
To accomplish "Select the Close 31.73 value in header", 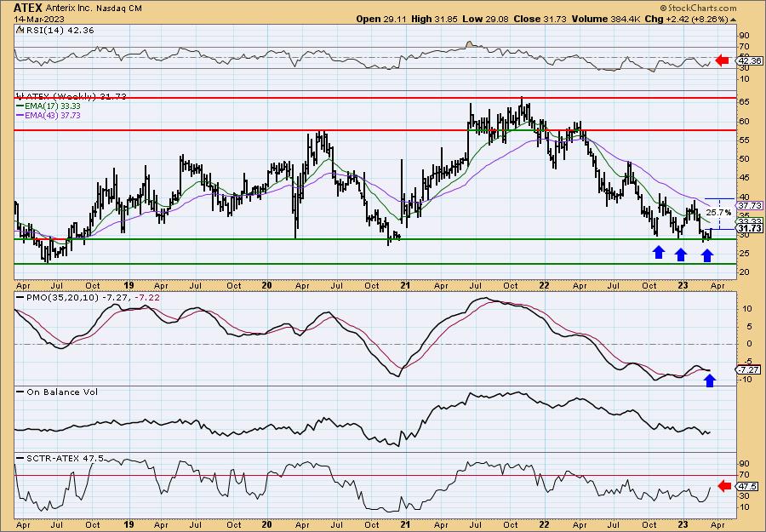I will pyautogui.click(x=541, y=19).
